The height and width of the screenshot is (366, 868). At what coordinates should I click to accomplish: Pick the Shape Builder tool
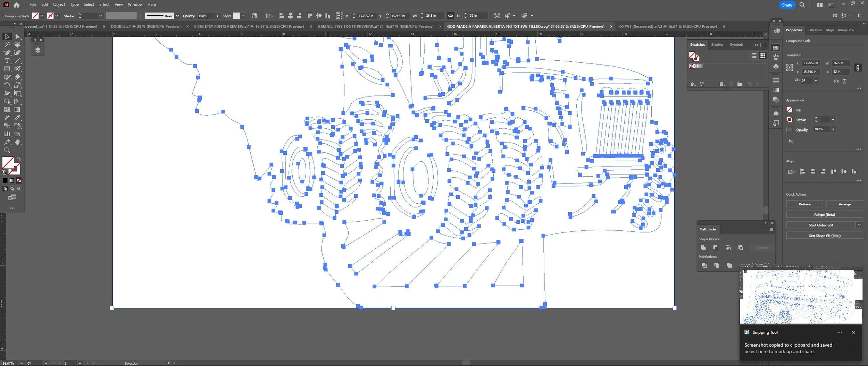pyautogui.click(x=7, y=101)
